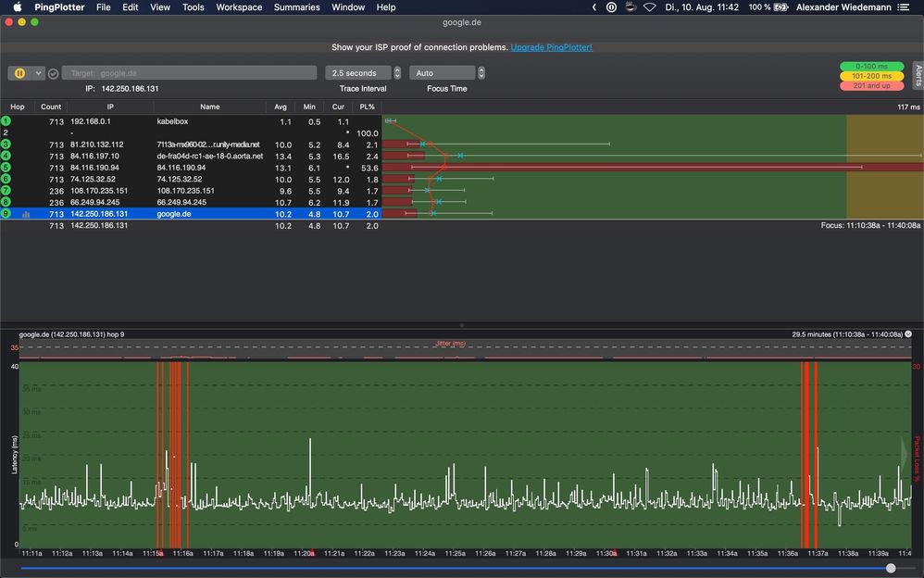Open the Upgrade PingPlotter! link

(551, 47)
